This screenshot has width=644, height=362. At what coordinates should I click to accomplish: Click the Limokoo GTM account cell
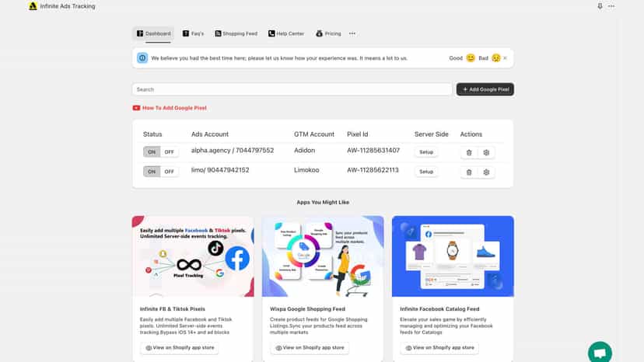pos(306,170)
